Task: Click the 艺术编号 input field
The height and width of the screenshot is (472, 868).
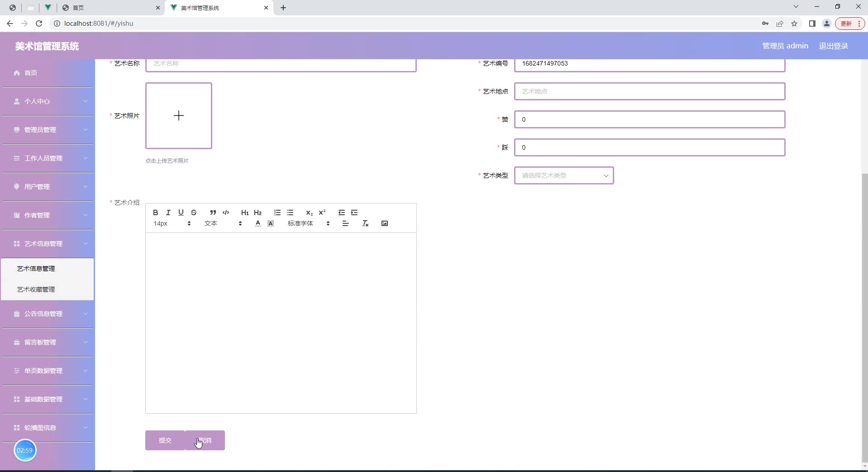Action: (650, 64)
